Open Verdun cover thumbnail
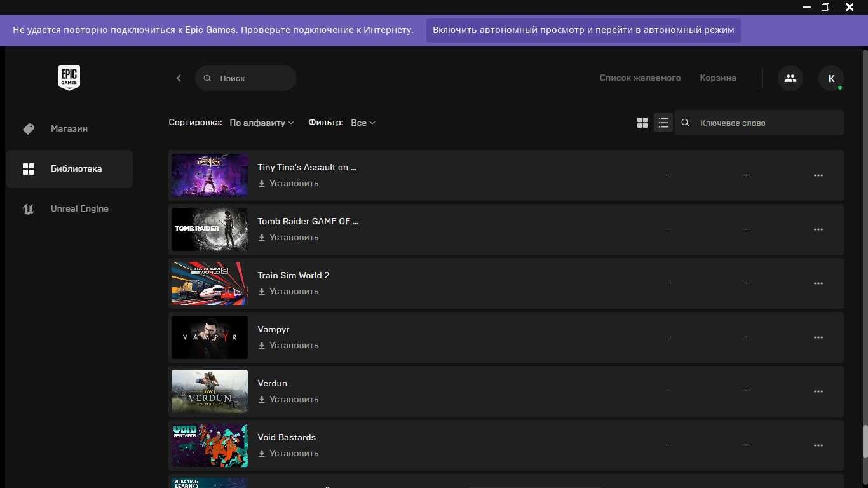The image size is (868, 488). point(210,391)
